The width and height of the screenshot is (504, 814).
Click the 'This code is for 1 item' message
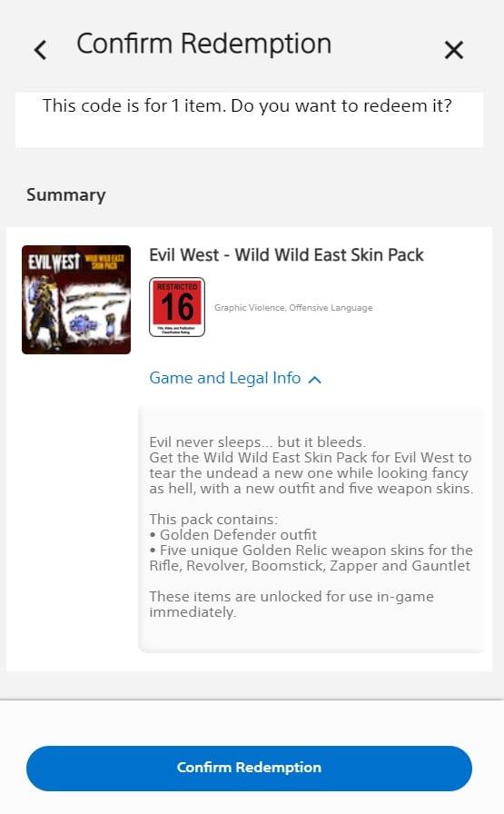[247, 106]
